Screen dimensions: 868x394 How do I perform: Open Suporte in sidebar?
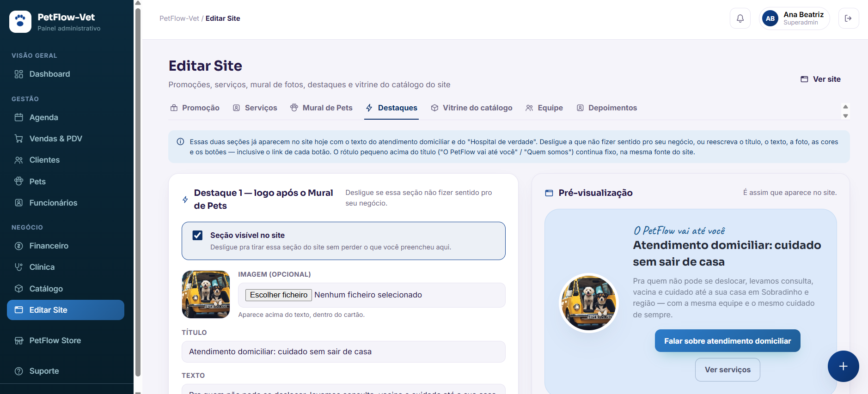[x=66, y=371]
